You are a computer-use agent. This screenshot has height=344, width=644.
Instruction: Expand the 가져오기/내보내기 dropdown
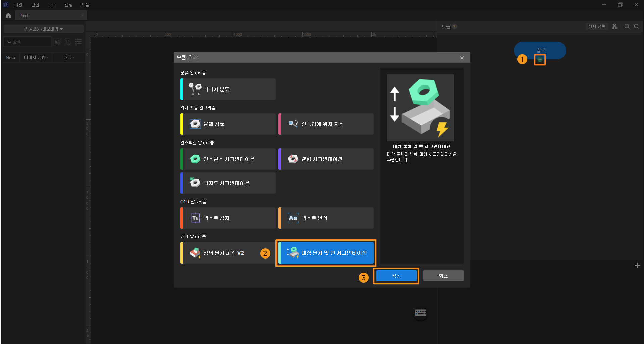(44, 29)
